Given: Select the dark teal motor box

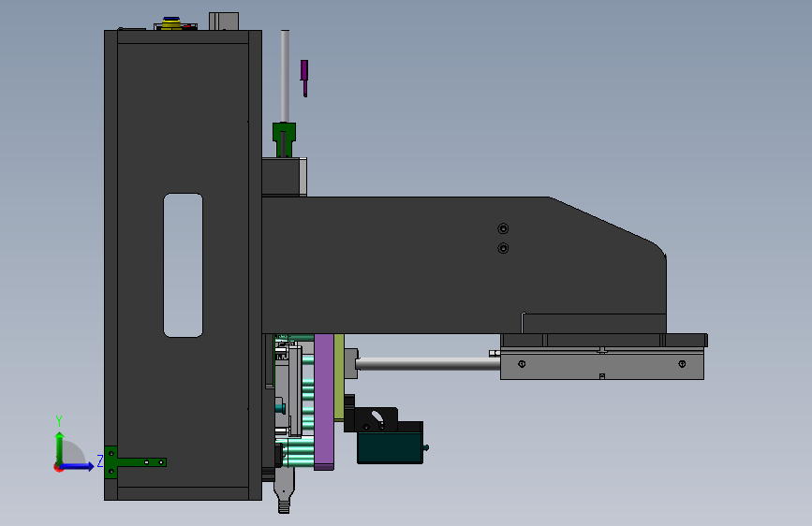Looking at the screenshot, I should click(x=390, y=447).
